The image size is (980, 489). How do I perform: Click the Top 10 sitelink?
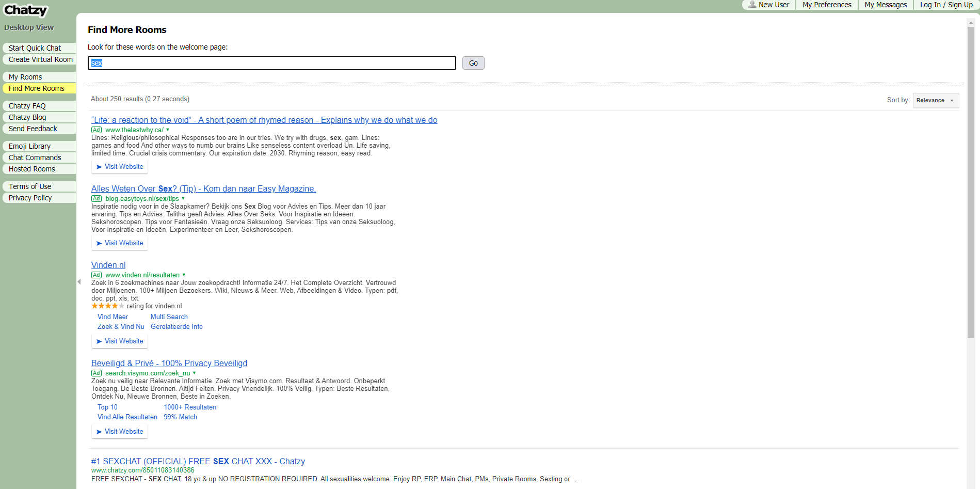pos(107,407)
